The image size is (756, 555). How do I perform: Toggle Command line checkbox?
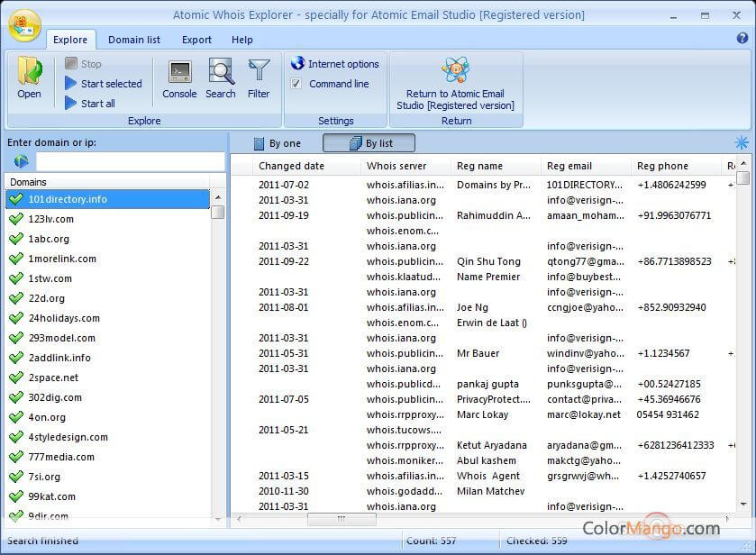[x=296, y=84]
